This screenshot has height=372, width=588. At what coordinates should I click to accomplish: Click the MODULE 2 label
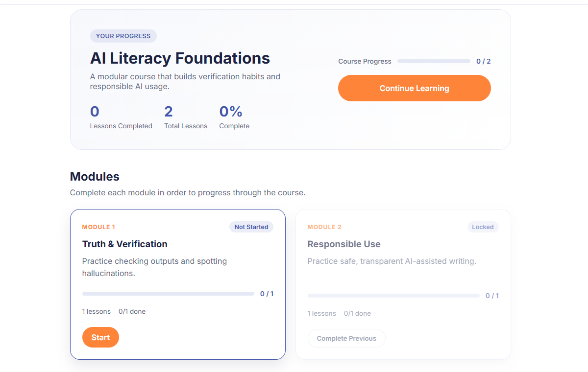pyautogui.click(x=324, y=227)
